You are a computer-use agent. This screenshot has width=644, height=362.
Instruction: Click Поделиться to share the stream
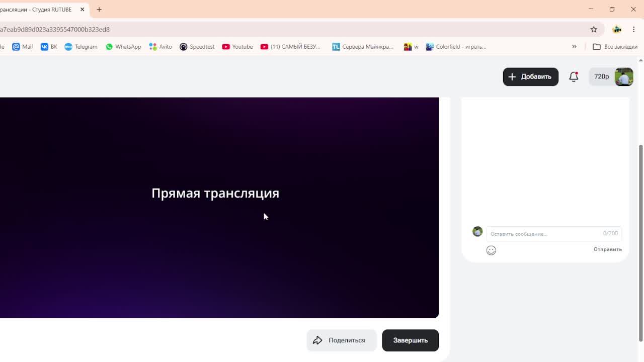(x=342, y=340)
